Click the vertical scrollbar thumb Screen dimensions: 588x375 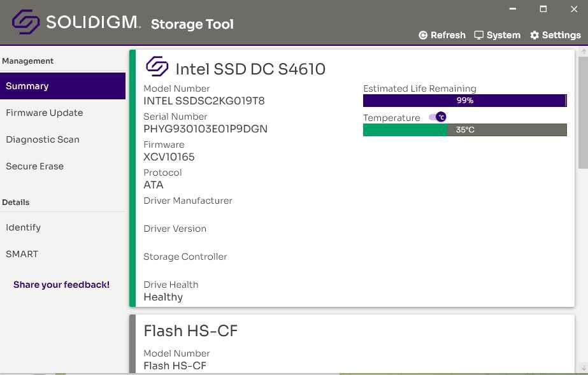[x=583, y=113]
